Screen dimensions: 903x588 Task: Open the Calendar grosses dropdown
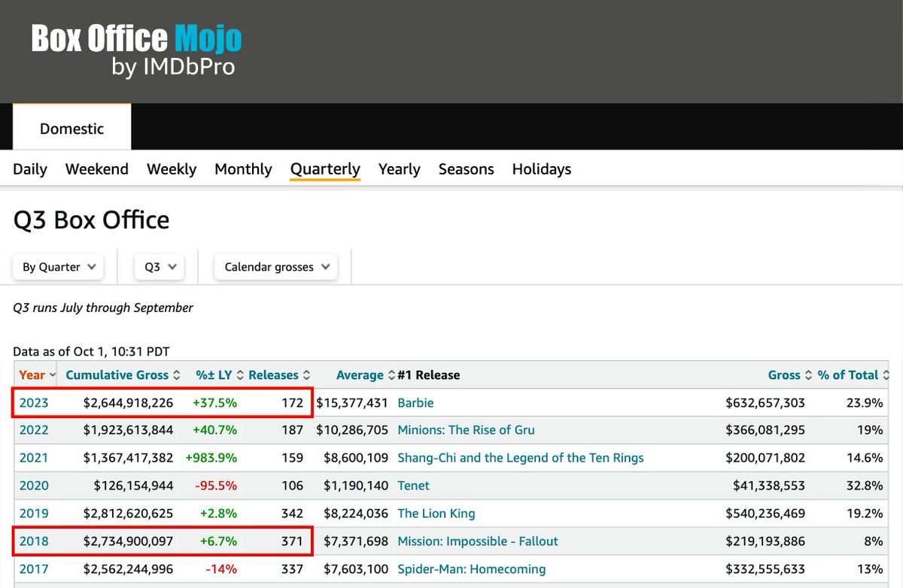tap(275, 267)
